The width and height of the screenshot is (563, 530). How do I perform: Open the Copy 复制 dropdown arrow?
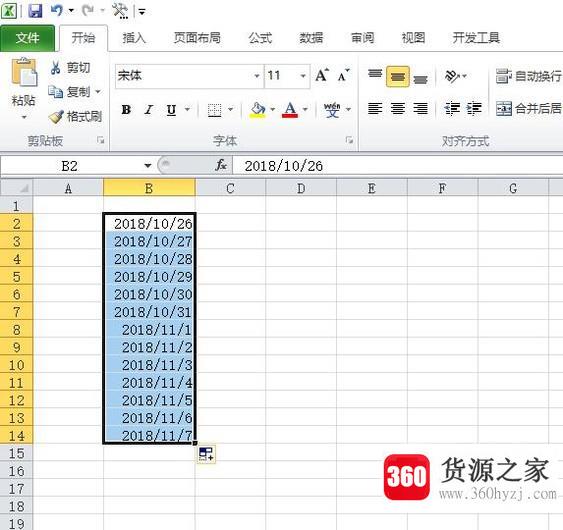98,92
